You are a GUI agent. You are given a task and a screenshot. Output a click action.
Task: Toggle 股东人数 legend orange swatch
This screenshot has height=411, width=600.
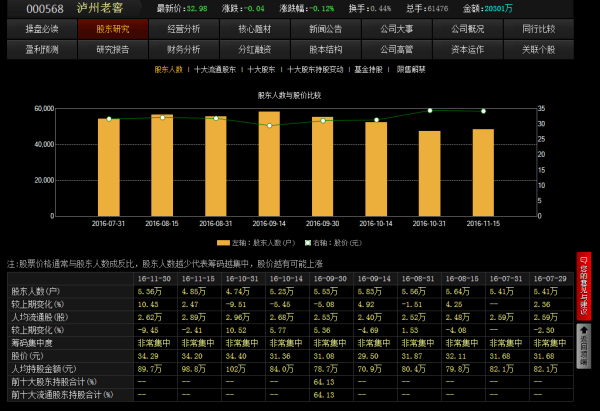coord(223,243)
